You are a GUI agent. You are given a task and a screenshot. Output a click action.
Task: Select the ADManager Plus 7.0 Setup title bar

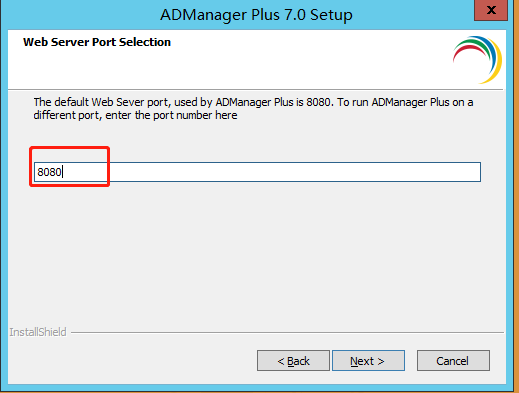pyautogui.click(x=256, y=15)
